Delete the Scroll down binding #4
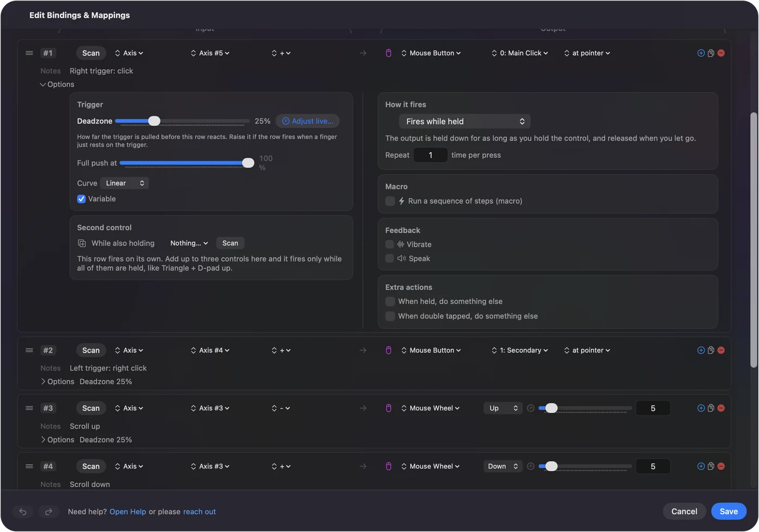This screenshot has height=532, width=759. [x=721, y=466]
